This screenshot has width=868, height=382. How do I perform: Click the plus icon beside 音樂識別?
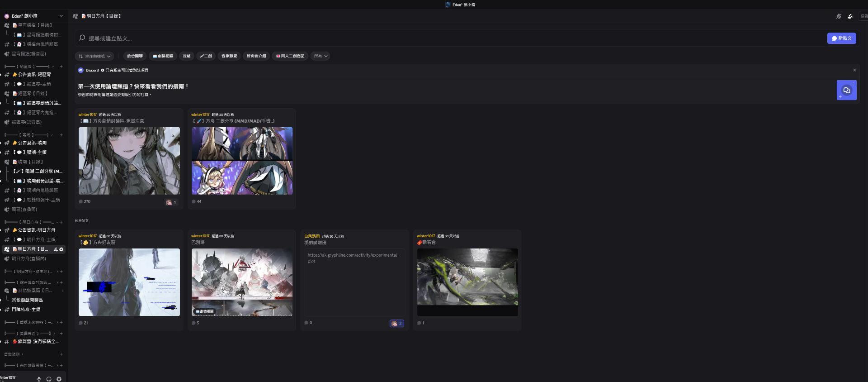tap(61, 354)
